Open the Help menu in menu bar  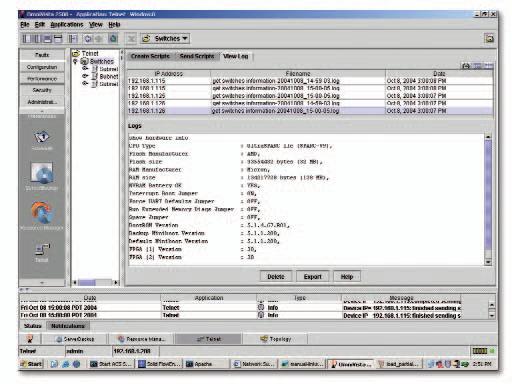click(114, 25)
